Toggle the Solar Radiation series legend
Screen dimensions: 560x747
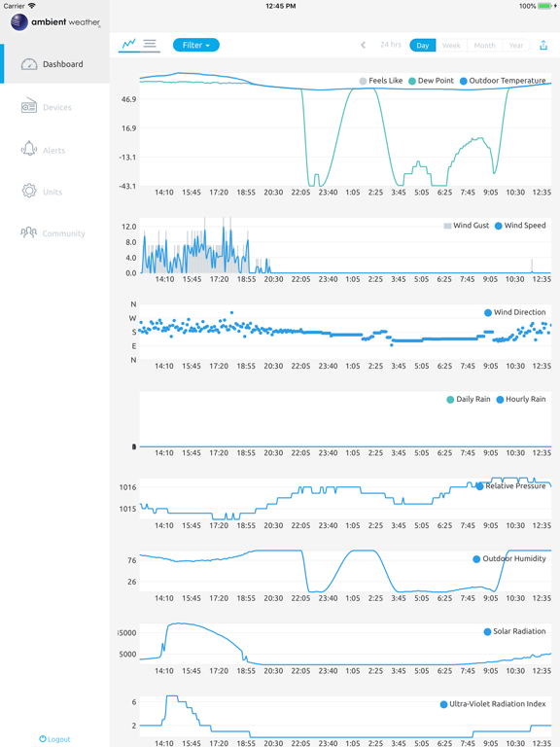click(514, 631)
